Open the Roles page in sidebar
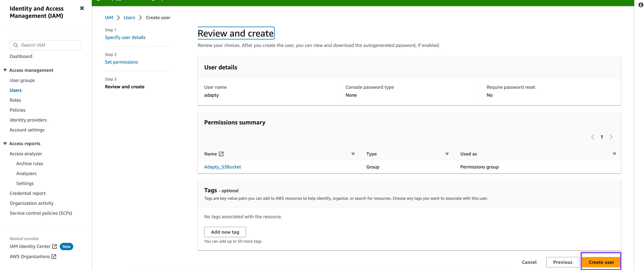Image resolution: width=644 pixels, height=270 pixels. 15,100
